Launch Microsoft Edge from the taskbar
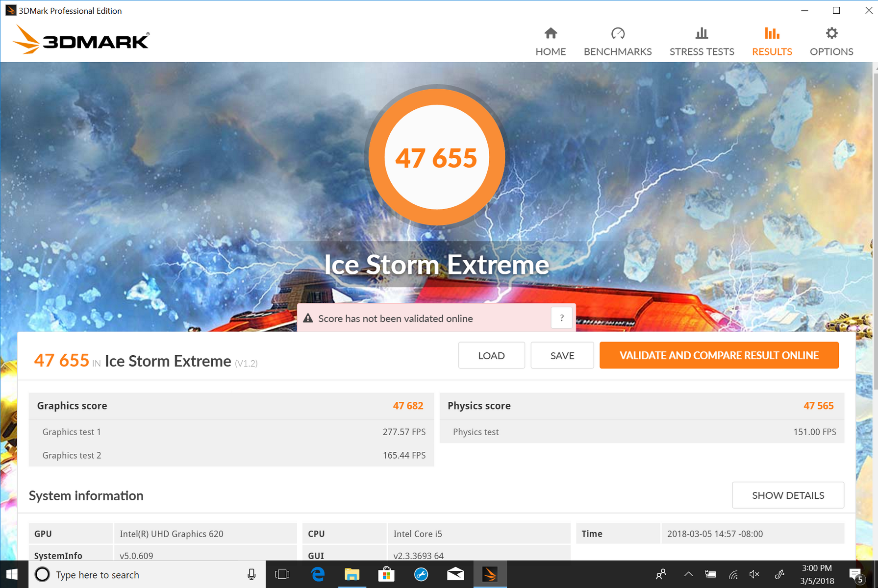The image size is (878, 588). pos(318,574)
